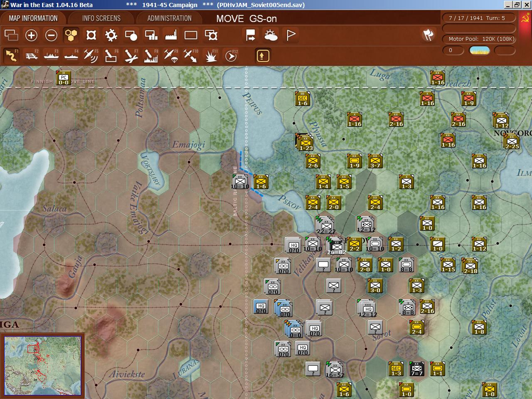The width and height of the screenshot is (532, 399).
Task: Select the F4 ship mode
Action: point(71,55)
